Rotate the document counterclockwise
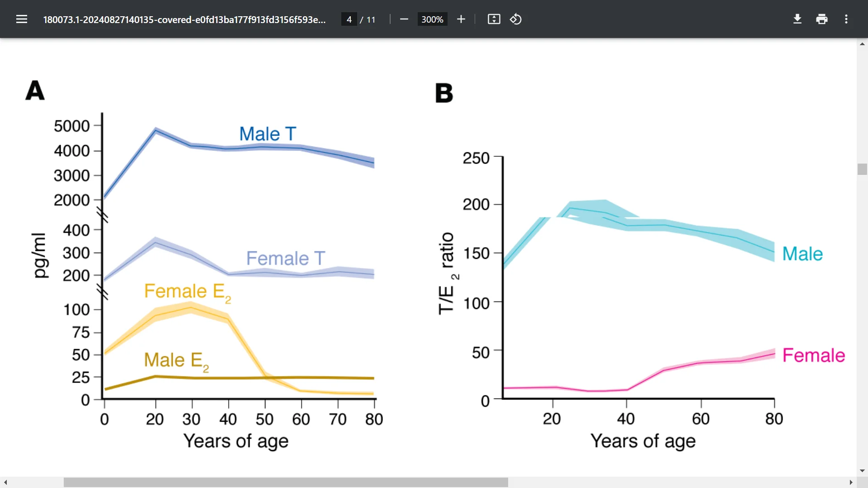Viewport: 868px width, 488px height. click(x=516, y=19)
